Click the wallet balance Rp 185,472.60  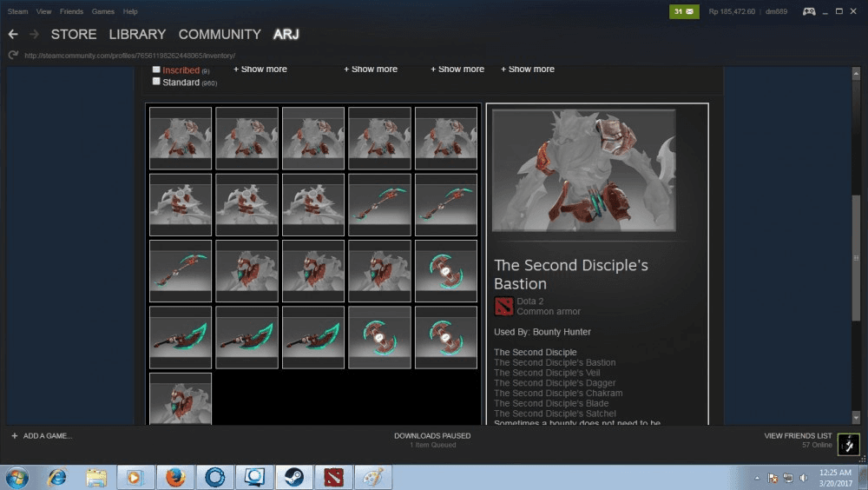732,11
